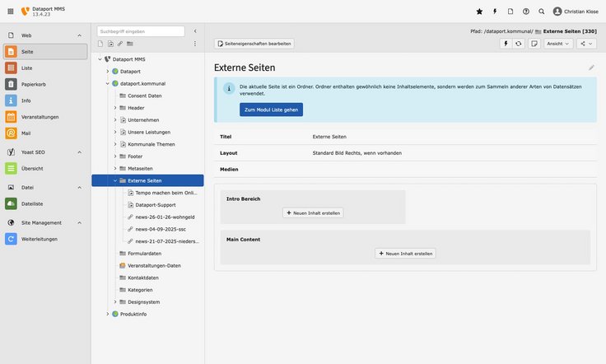Click the Suchbegriff eingeben search field
This screenshot has height=364, width=606.
140,31
